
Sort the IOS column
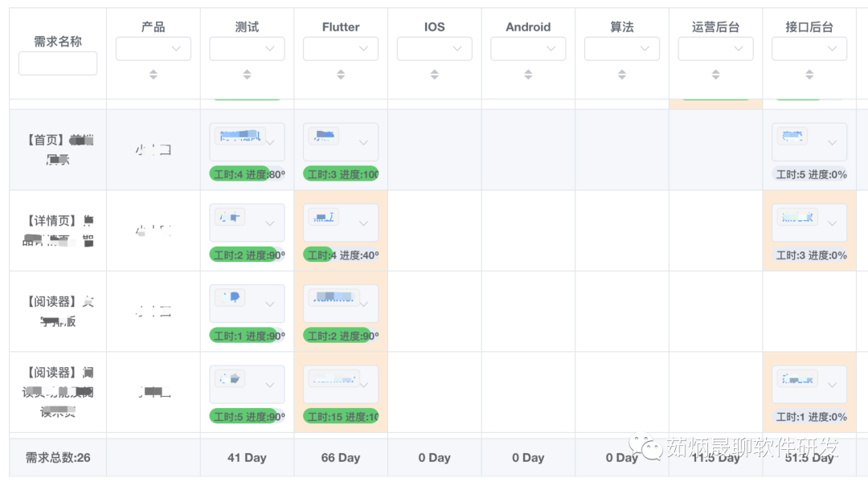point(434,75)
